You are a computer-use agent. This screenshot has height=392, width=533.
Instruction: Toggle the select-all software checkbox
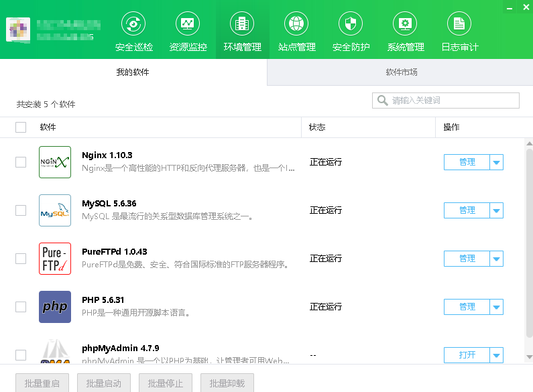[21, 127]
